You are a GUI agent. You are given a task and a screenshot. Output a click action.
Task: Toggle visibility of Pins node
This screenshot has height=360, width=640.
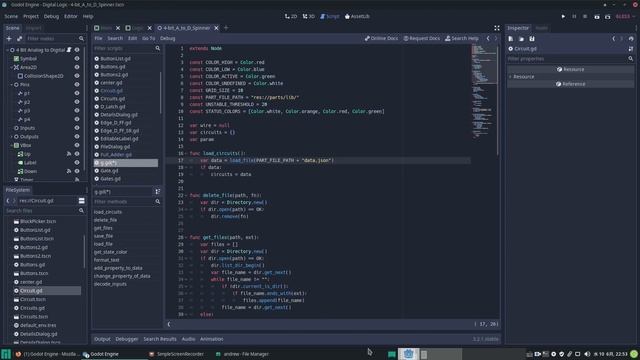tap(77, 84)
